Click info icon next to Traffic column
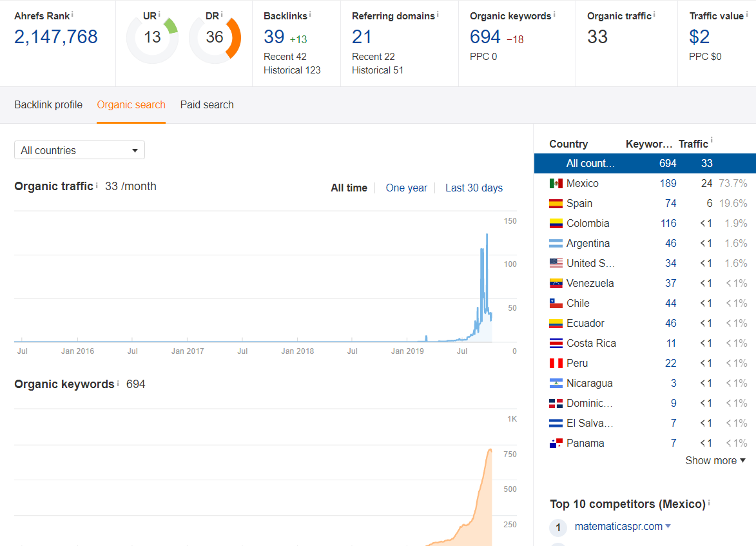Viewport: 756px width, 546px height. [711, 141]
